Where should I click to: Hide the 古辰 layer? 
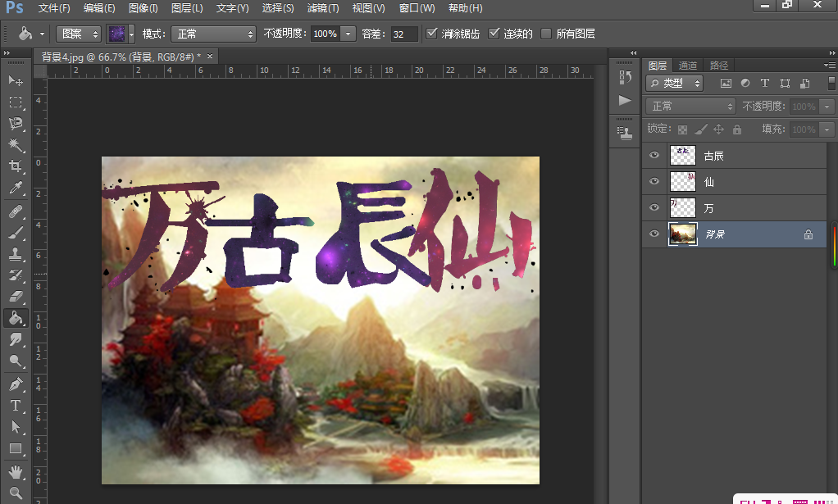[x=654, y=155]
